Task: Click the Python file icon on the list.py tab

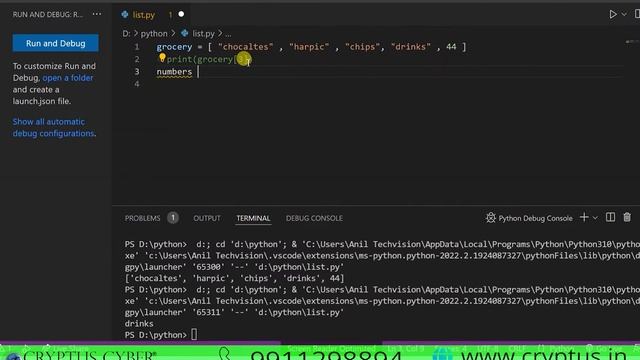Action: click(125, 15)
